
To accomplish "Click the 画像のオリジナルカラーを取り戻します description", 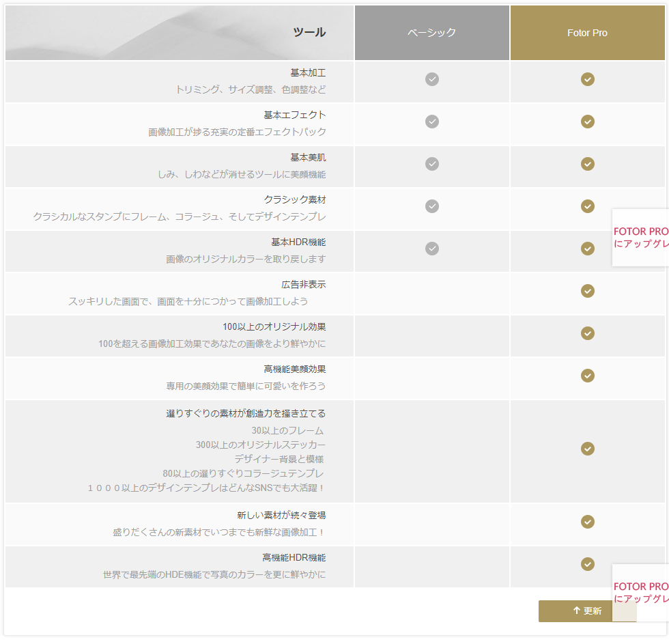I will tap(246, 259).
